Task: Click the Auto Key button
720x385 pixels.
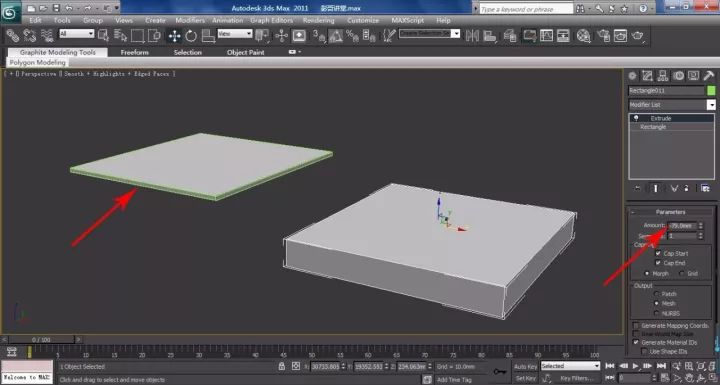Action: coord(525,367)
